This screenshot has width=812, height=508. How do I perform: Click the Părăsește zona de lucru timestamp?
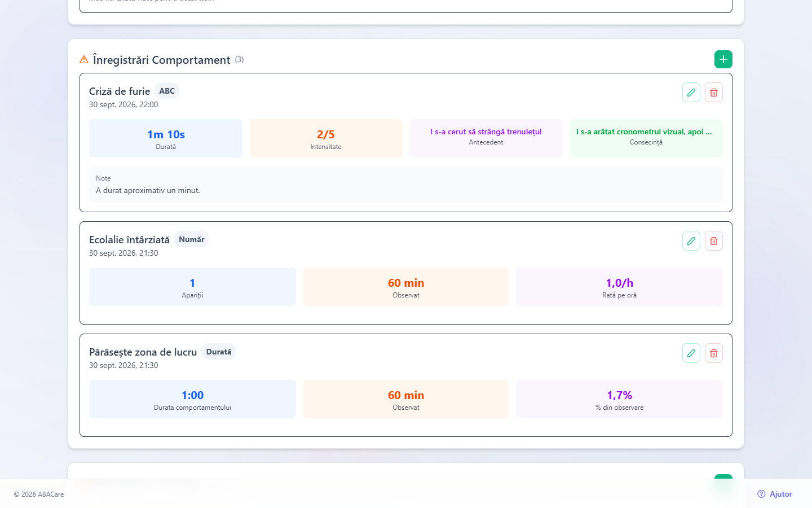123,365
